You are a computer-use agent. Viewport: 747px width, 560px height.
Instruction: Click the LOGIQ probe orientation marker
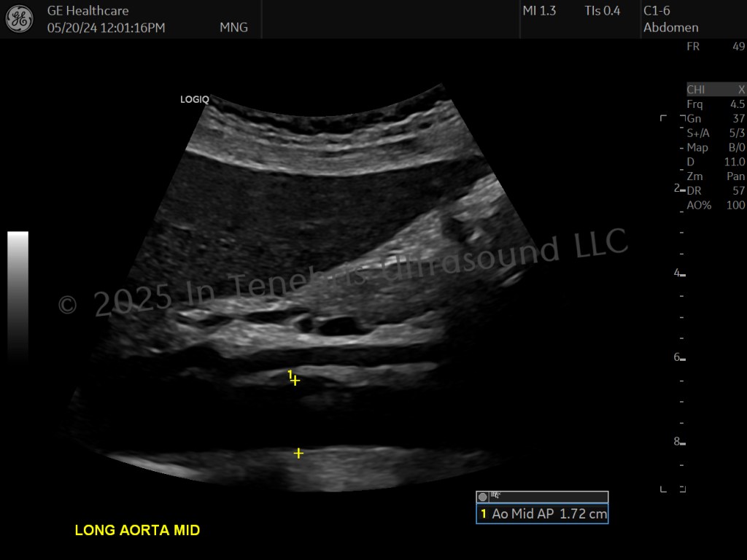(x=194, y=99)
